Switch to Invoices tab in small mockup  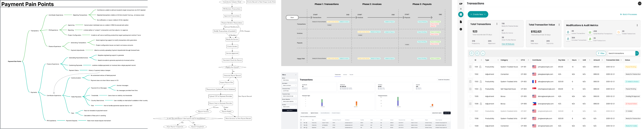click(x=345, y=75)
